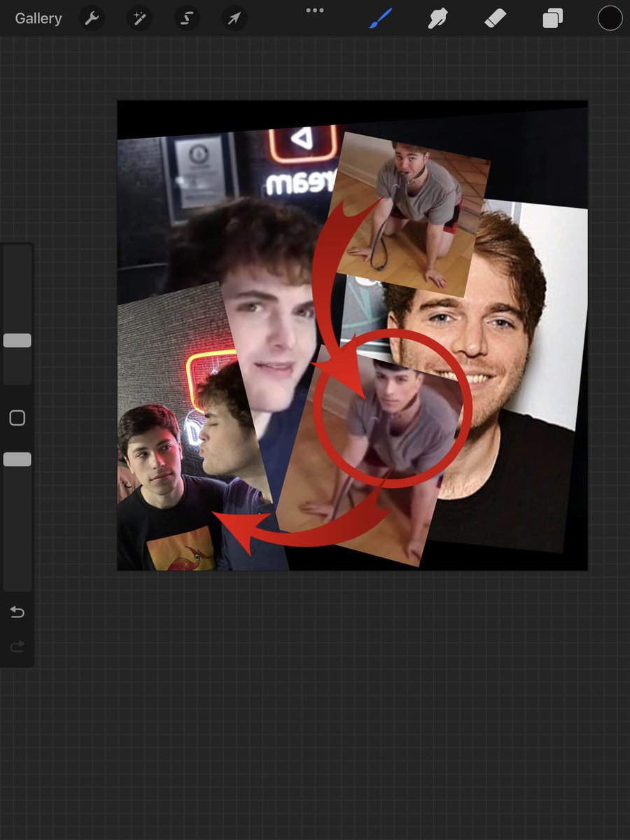
Task: Undo the last action
Action: coord(17,612)
